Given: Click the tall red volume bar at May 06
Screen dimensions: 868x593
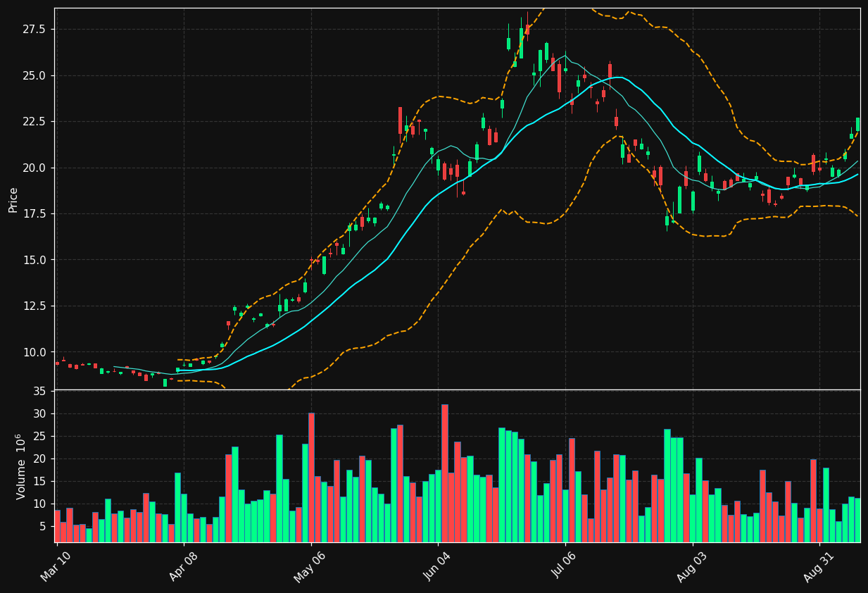Looking at the screenshot, I should tap(311, 477).
